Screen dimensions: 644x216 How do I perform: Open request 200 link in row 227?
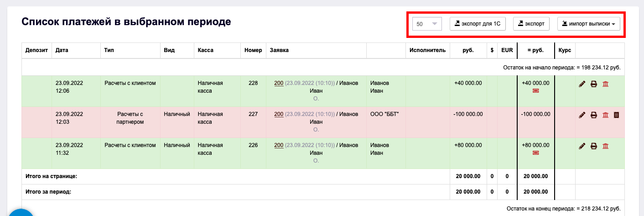click(279, 114)
